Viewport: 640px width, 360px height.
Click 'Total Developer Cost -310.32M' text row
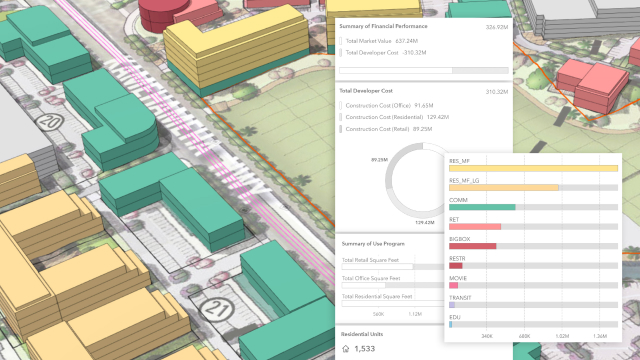tap(386, 53)
